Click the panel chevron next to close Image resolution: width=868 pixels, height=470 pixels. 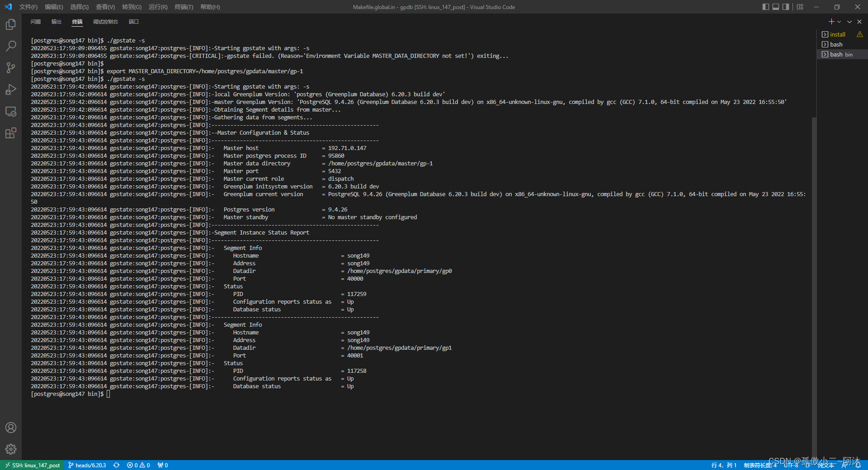pos(849,22)
